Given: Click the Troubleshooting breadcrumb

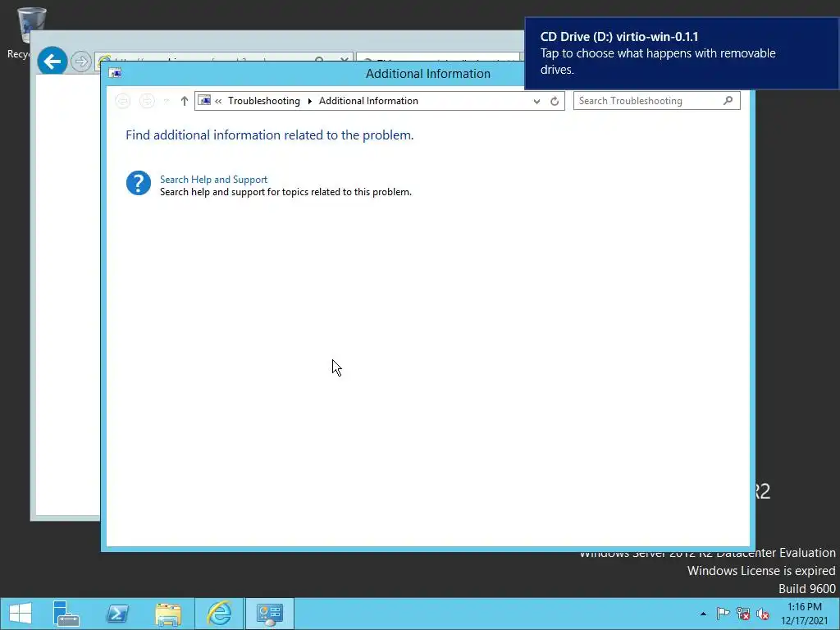Looking at the screenshot, I should click(263, 101).
